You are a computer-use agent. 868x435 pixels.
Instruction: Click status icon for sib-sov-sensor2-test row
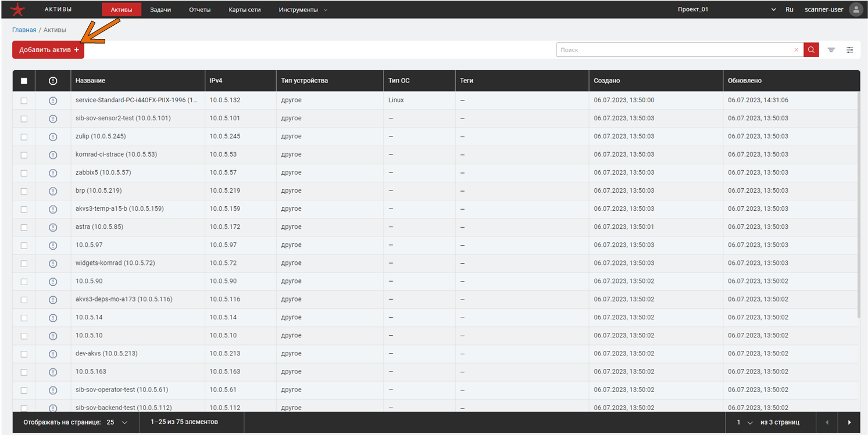coord(53,118)
